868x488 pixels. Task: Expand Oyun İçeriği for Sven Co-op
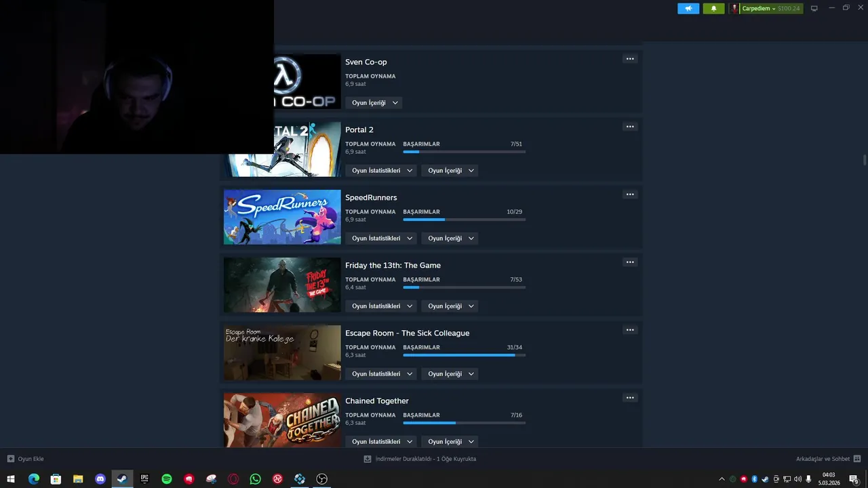click(374, 103)
